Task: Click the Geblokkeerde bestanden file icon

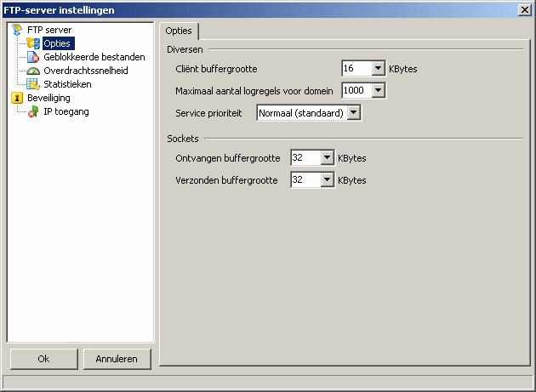Action: (33, 57)
